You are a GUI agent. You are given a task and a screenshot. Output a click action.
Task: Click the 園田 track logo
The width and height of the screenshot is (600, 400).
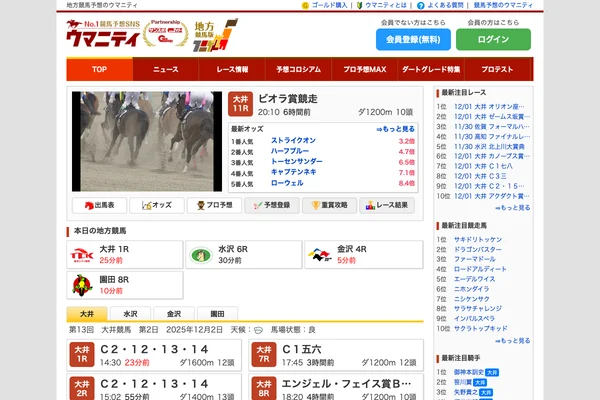tap(82, 285)
